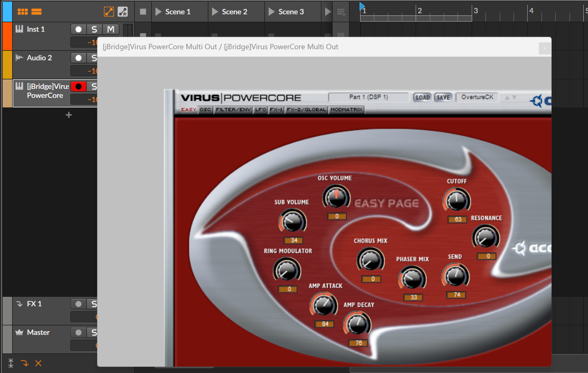
Task: Toggle track height icon at bottom left
Action: click(x=11, y=363)
